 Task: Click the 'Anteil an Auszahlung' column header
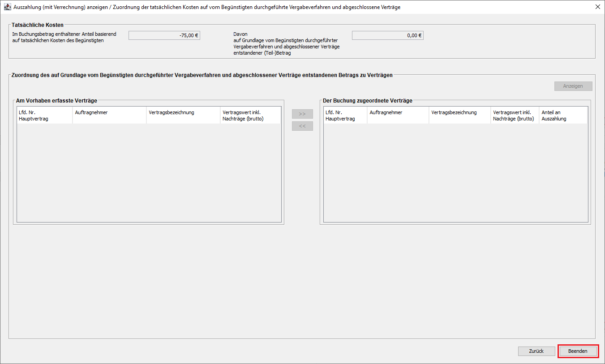pyautogui.click(x=563, y=116)
